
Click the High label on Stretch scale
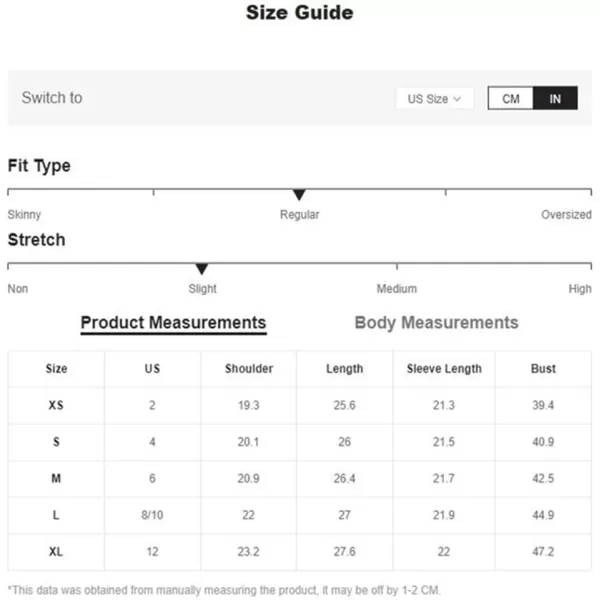pos(580,289)
